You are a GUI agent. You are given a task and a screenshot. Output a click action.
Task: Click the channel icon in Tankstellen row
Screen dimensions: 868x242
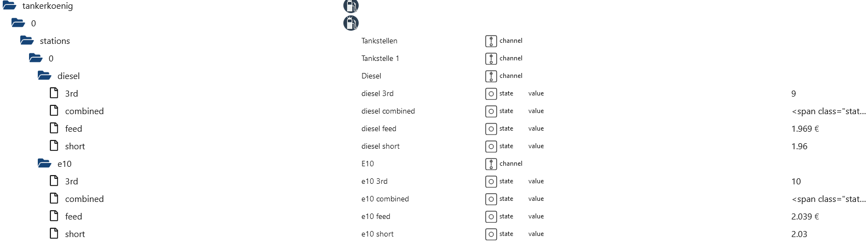[491, 41]
